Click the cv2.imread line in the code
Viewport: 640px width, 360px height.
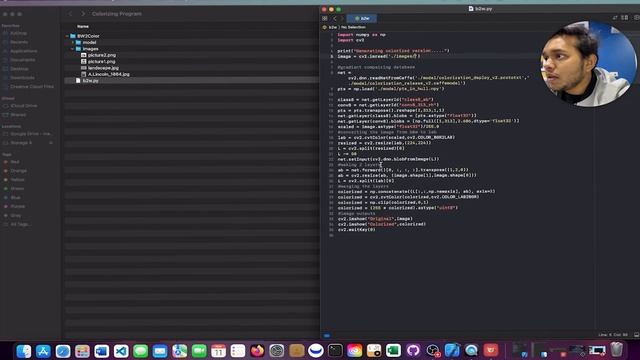click(x=378, y=56)
